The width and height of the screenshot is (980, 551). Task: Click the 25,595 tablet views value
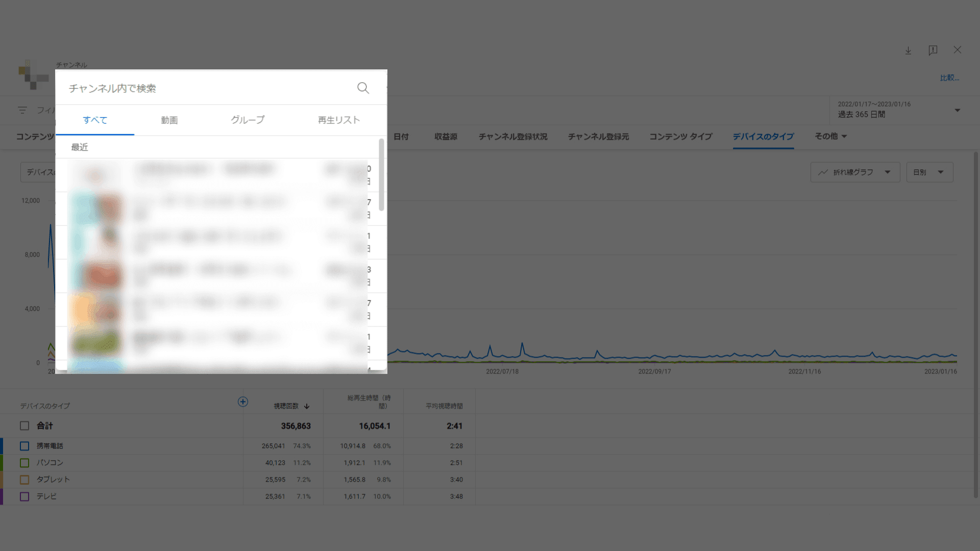(x=275, y=480)
